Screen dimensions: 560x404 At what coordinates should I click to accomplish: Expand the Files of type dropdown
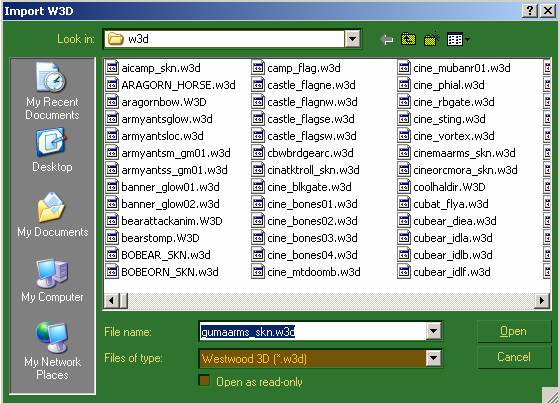(x=433, y=358)
